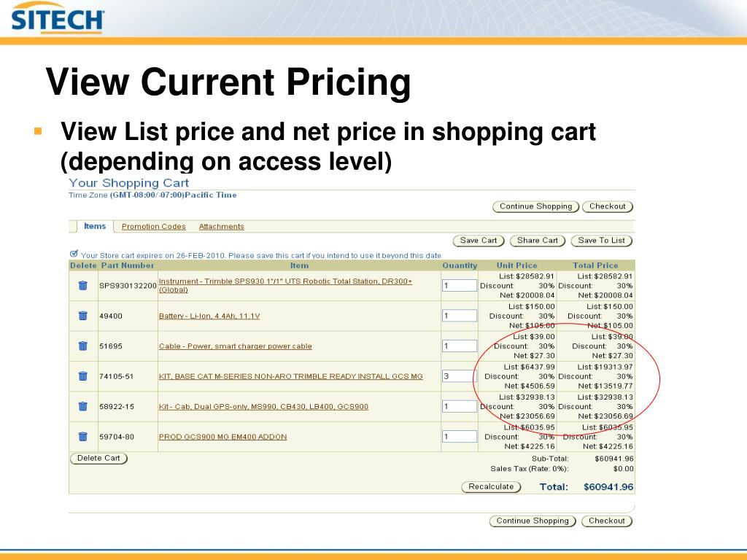Click the bottom Checkout button
The width and height of the screenshot is (747, 560).
pyautogui.click(x=607, y=521)
